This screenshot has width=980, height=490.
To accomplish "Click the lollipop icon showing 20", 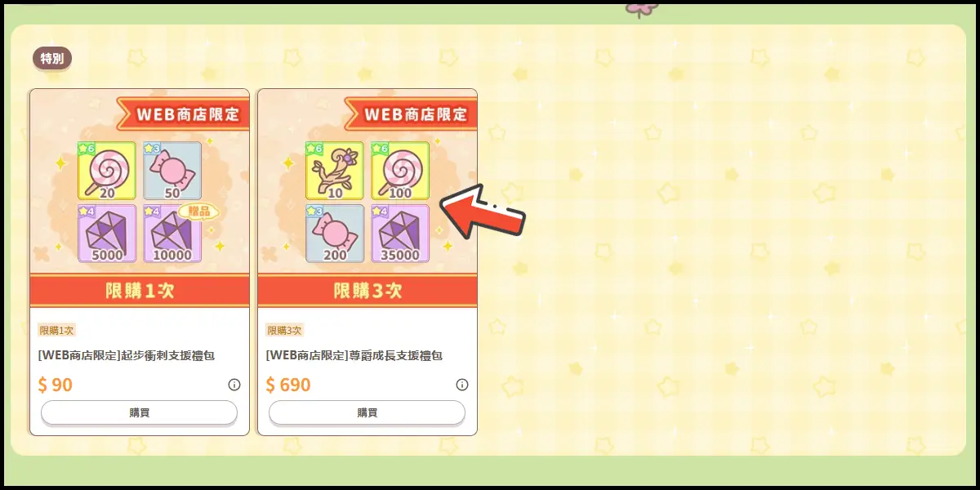I will (107, 171).
